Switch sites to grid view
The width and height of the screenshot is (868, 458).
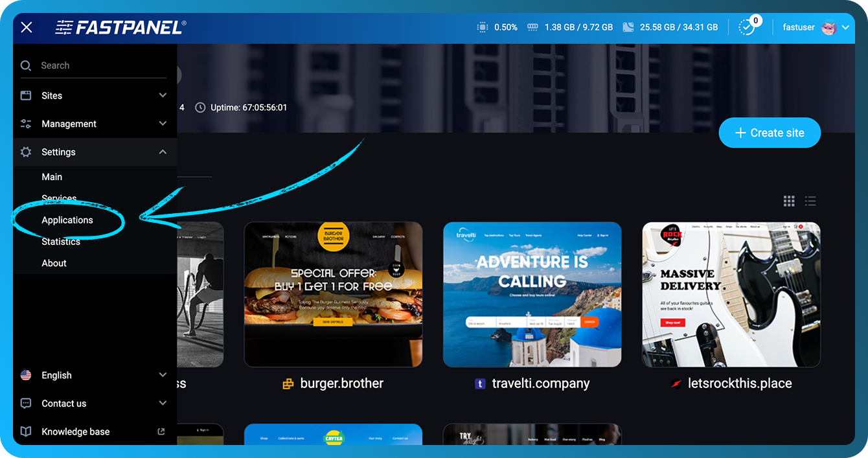789,201
